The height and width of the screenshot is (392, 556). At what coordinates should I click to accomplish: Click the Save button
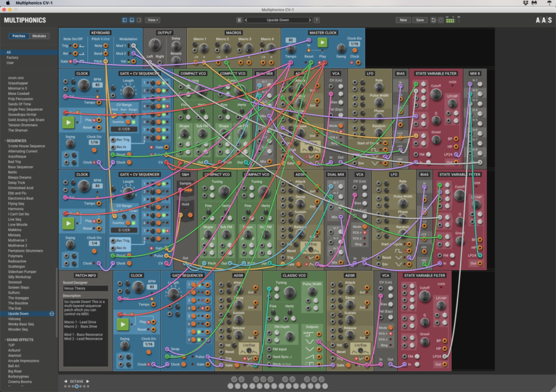(x=420, y=20)
